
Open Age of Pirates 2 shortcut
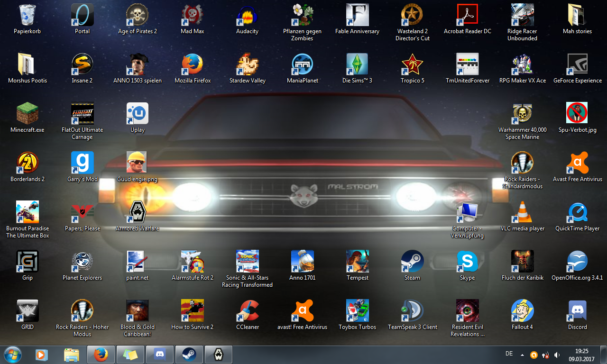[x=138, y=15]
